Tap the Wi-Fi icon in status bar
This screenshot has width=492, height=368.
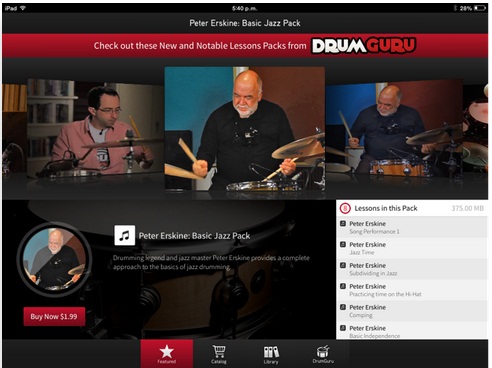point(23,8)
